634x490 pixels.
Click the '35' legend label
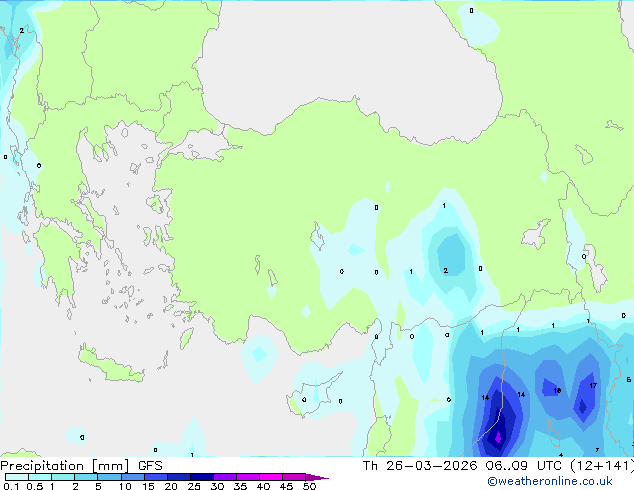pyautogui.click(x=240, y=486)
